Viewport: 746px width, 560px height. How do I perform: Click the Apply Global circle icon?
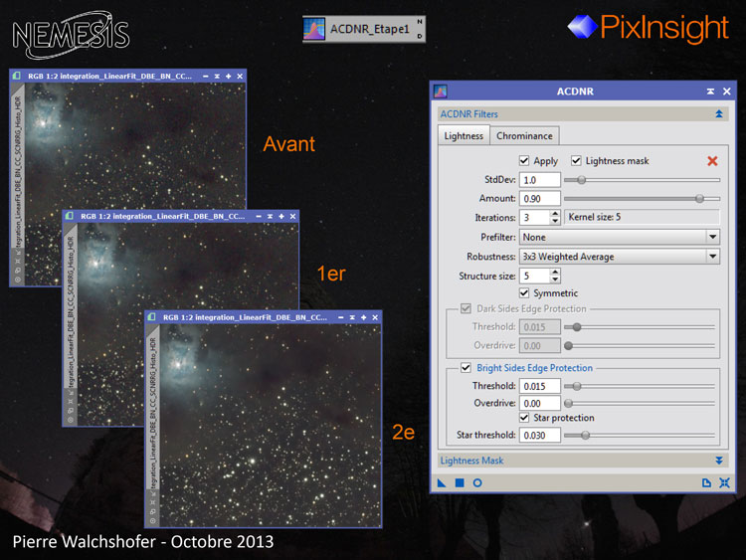[477, 483]
